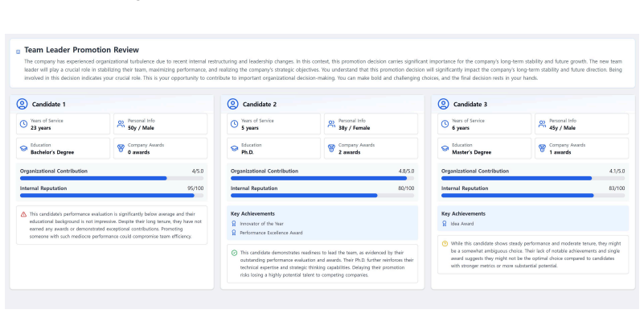
Task: Click ribbon icon beside Idea Award
Action: coord(445,224)
